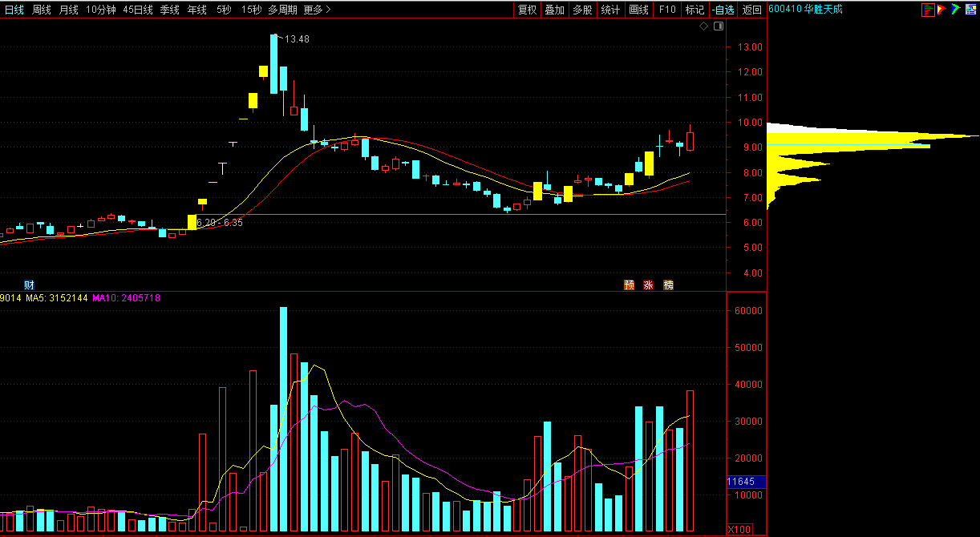Screen dimensions: 980x537
Task: Click the 财 financial marker icon
Action: pyautogui.click(x=30, y=285)
